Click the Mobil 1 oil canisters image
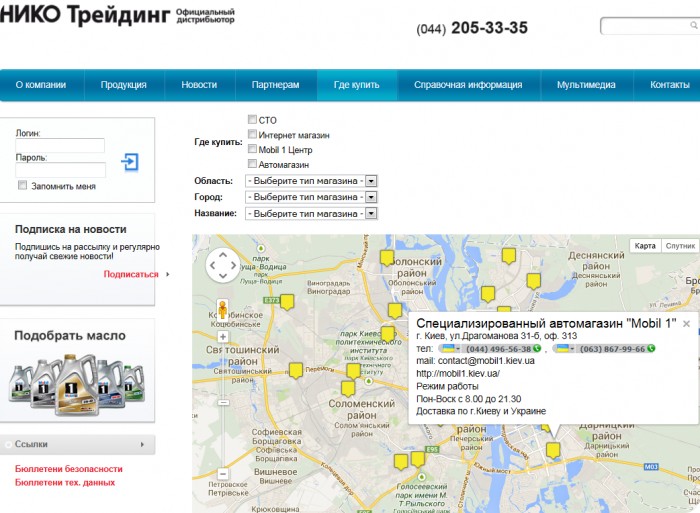Screen dimensions: 700x513 (77, 384)
